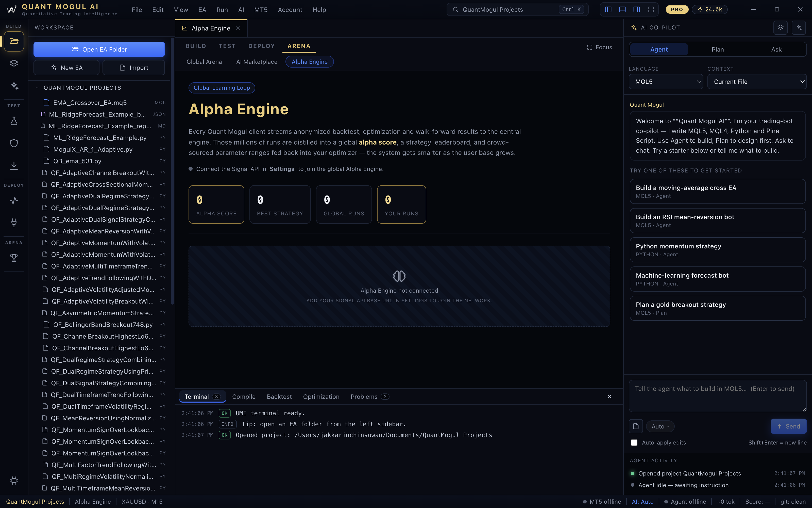Screen dimensions: 812x508
Task: Open the File menu
Action: coord(137,10)
